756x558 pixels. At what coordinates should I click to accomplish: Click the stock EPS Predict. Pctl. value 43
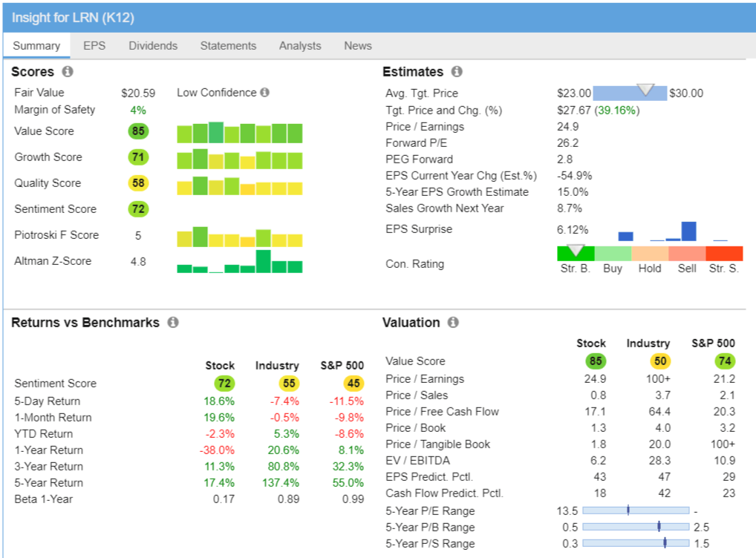pos(599,477)
